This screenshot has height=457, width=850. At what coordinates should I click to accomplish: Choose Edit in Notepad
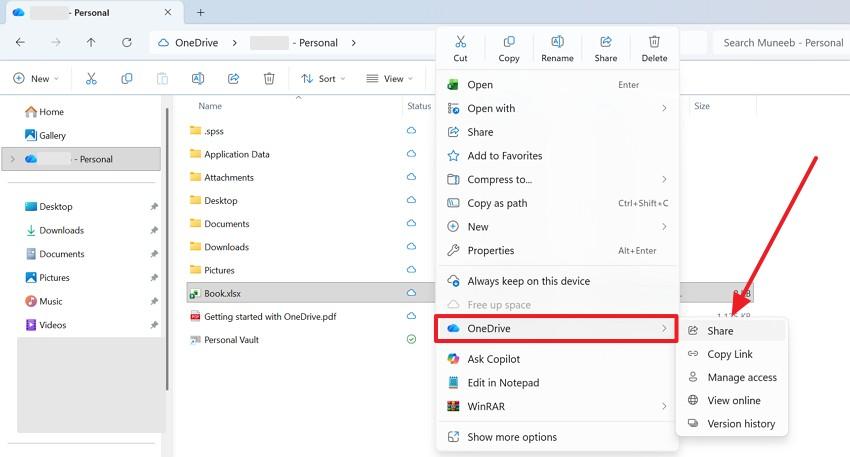click(557, 383)
